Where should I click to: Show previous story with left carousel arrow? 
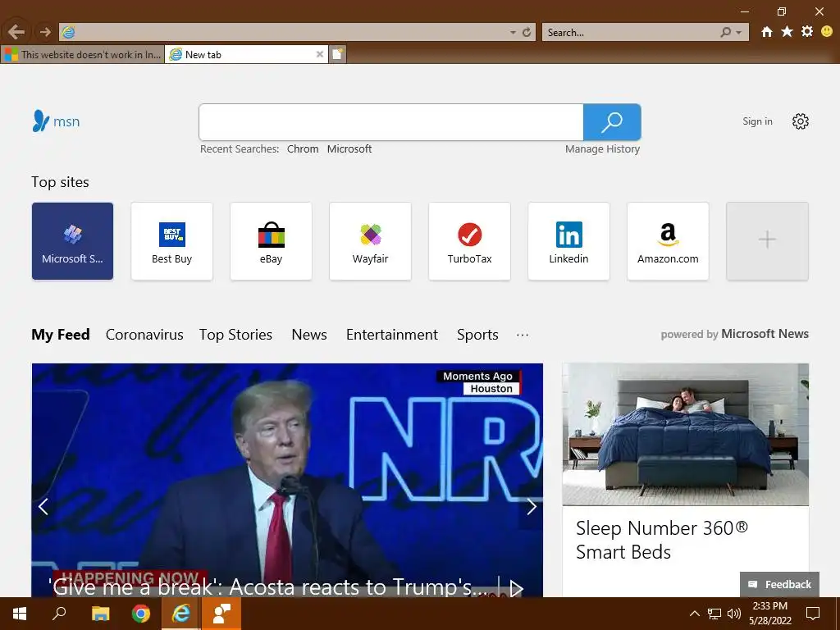click(43, 506)
